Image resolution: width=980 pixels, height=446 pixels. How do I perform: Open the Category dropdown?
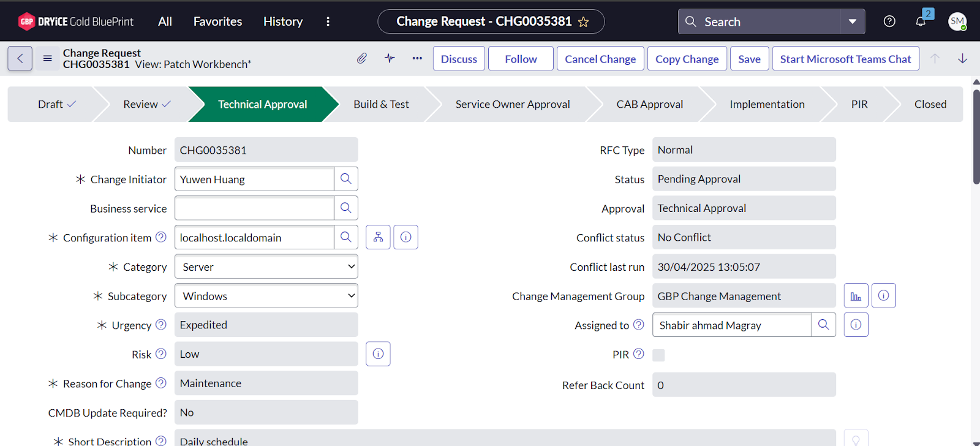[x=266, y=267]
